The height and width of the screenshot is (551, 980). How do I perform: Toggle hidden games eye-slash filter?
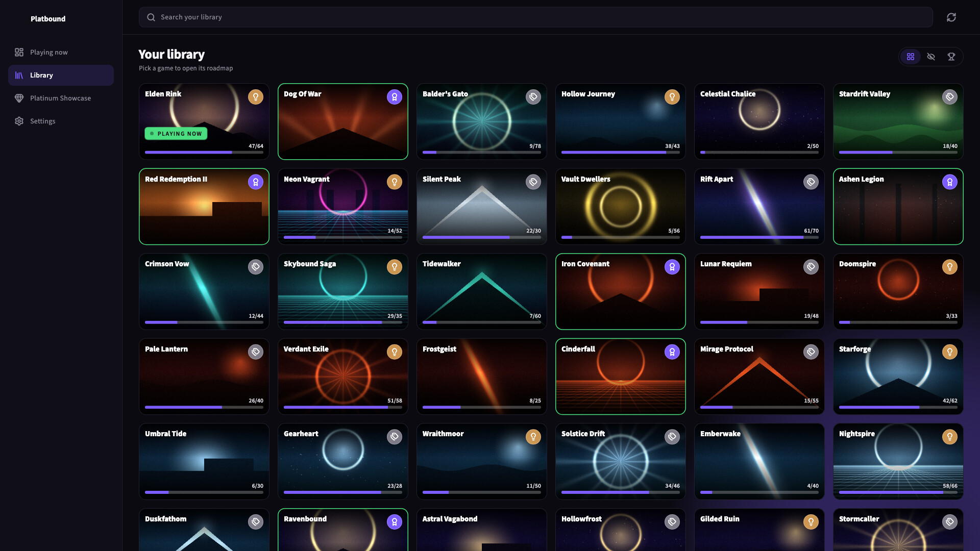931,57
